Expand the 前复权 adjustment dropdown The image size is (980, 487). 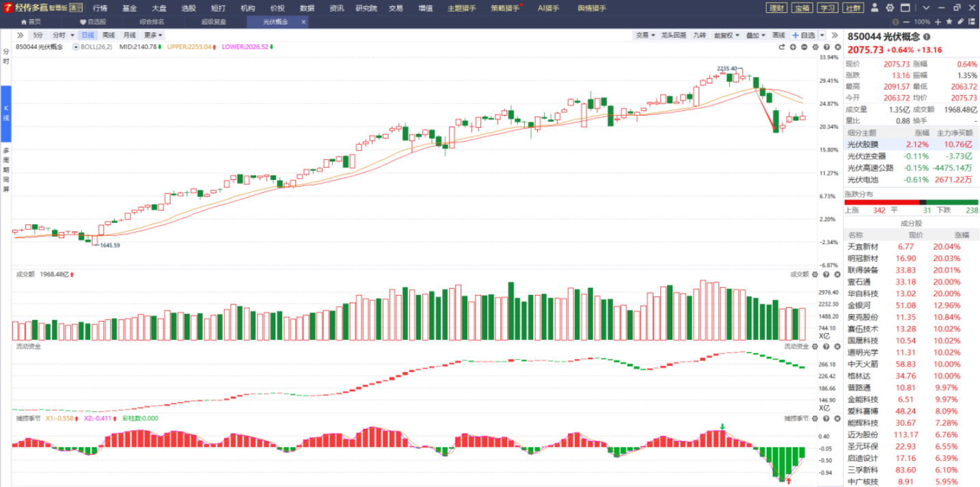pyautogui.click(x=723, y=35)
